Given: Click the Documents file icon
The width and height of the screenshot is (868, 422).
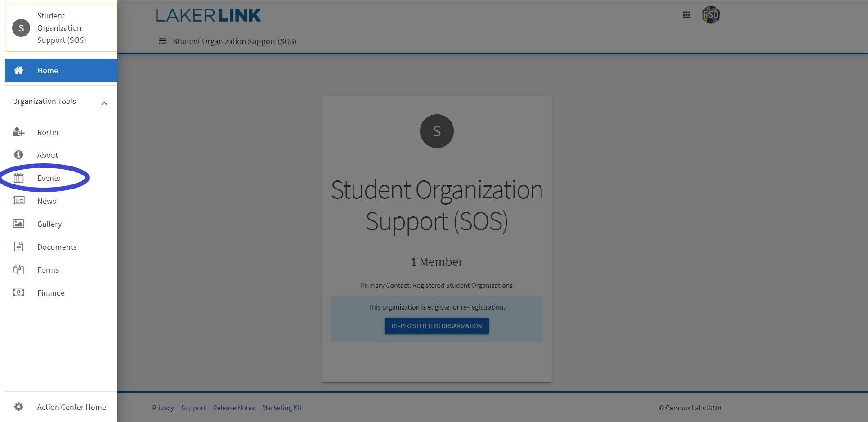Looking at the screenshot, I should 18,247.
